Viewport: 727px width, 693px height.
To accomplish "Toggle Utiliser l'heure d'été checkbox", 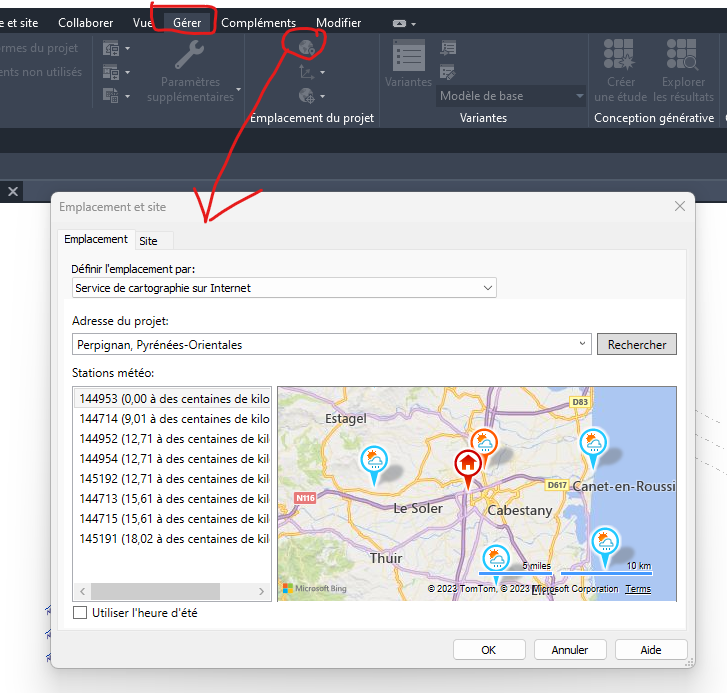I will (80, 613).
